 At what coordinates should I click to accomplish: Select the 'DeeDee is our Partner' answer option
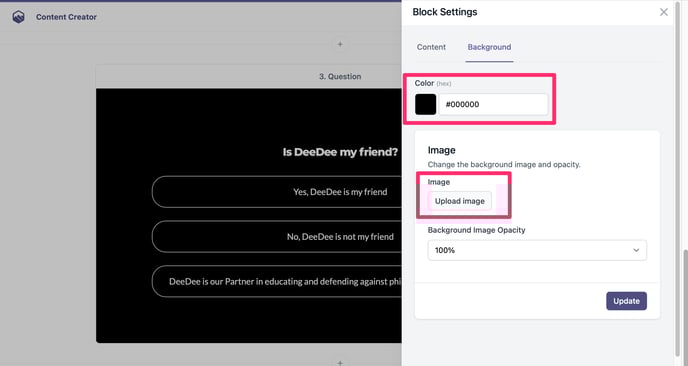[x=277, y=281]
